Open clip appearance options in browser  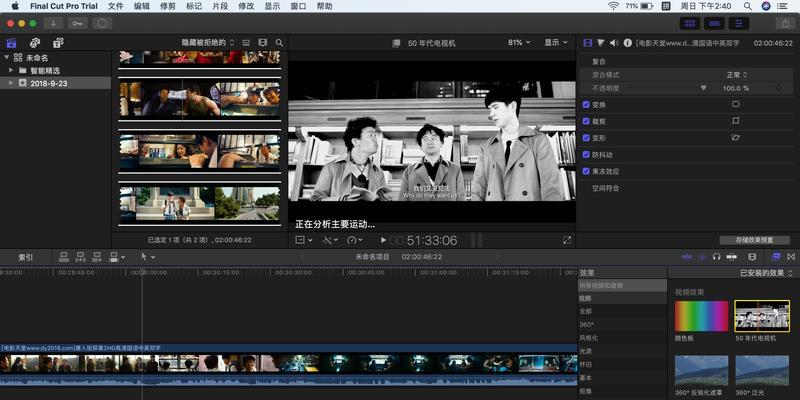[x=245, y=43]
